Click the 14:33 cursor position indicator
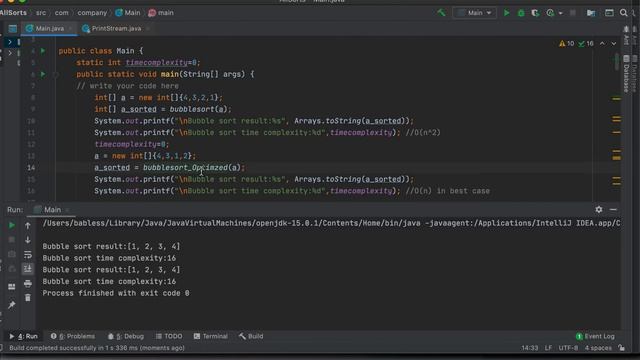 click(529, 348)
